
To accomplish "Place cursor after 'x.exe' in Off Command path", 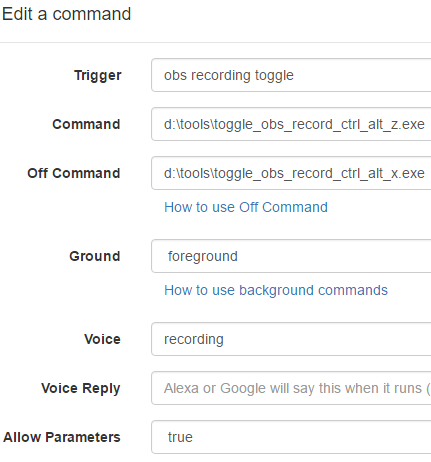I will (425, 173).
